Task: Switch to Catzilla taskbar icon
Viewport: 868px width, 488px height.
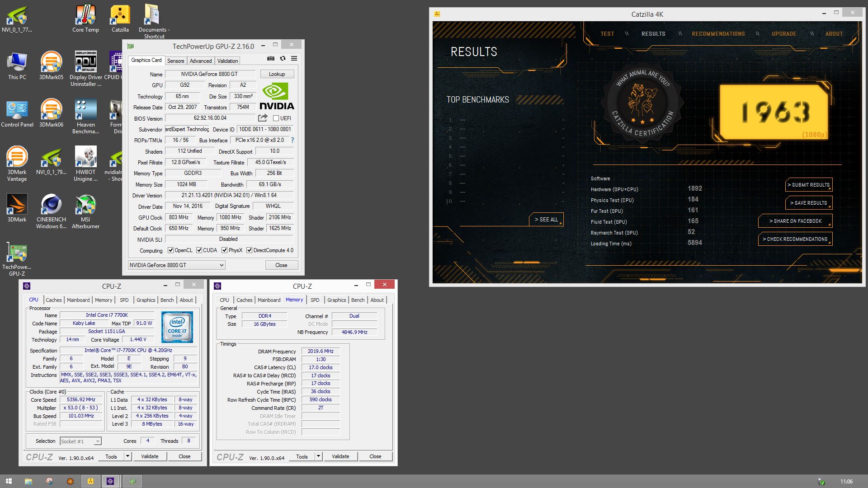Action: click(90, 481)
